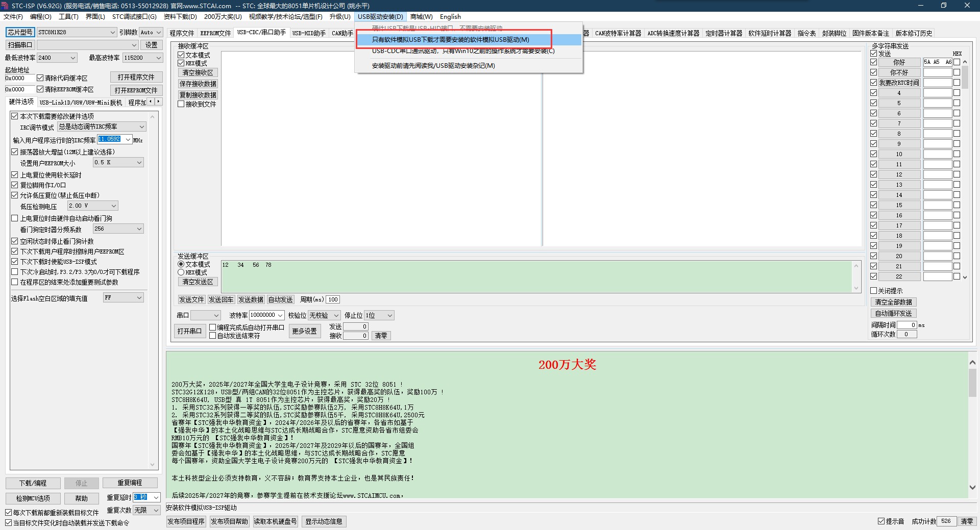Switch to USB-HID助手 tab
This screenshot has height=530, width=980.
[309, 33]
